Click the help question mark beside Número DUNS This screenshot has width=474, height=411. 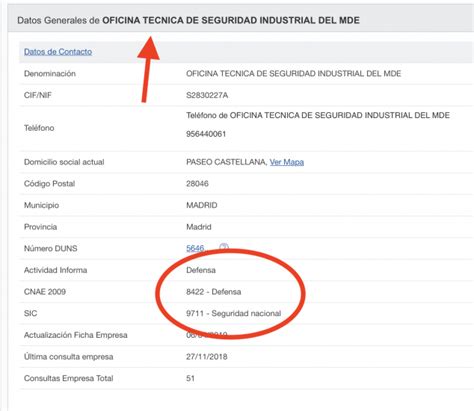224,247
